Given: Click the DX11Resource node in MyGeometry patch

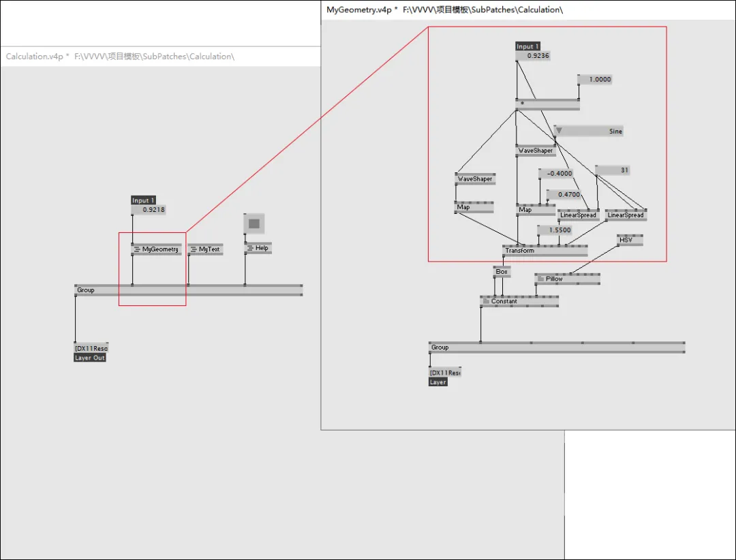Looking at the screenshot, I should click(x=445, y=372).
